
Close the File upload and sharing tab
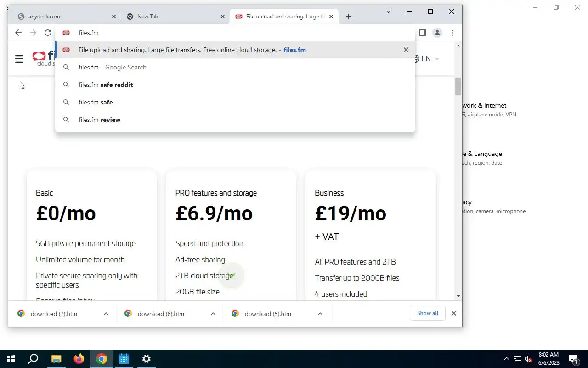(331, 17)
